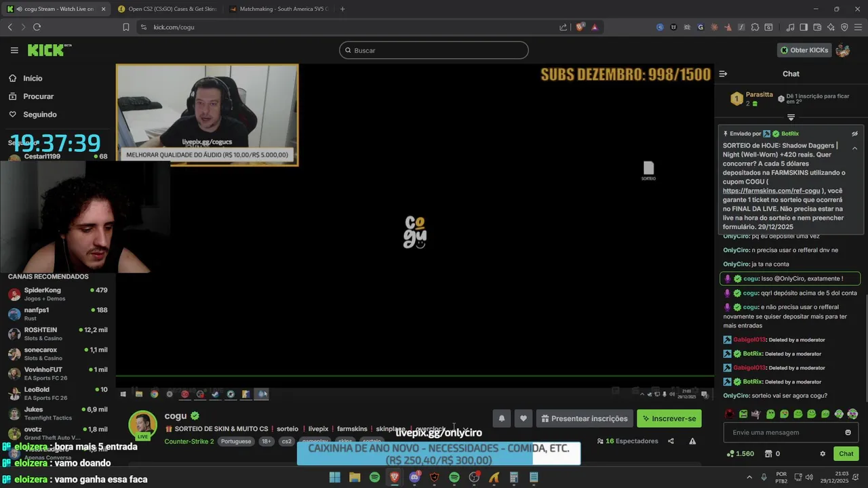Open Discord from taskbar
This screenshot has height=488, width=868.
click(414, 477)
